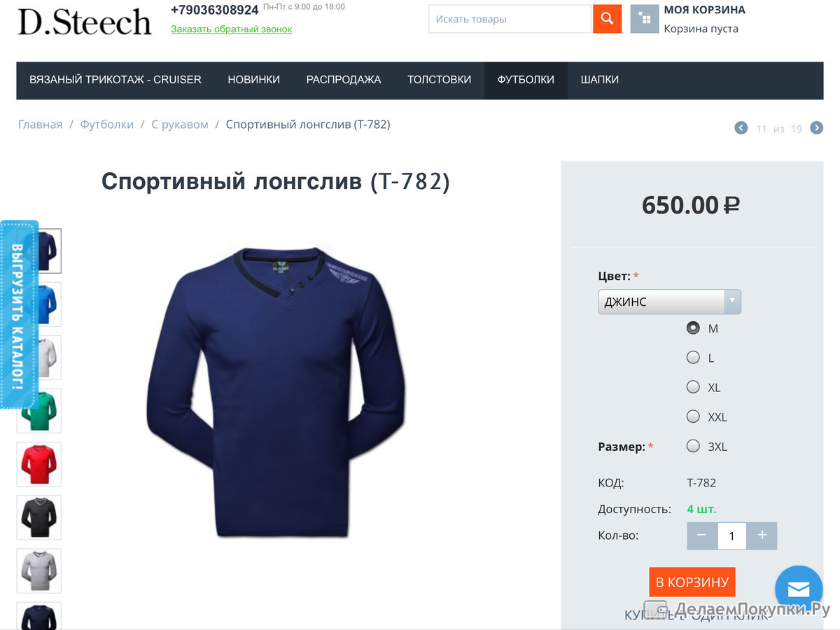The image size is (840, 630).
Task: Select size L radio button
Action: (x=693, y=358)
